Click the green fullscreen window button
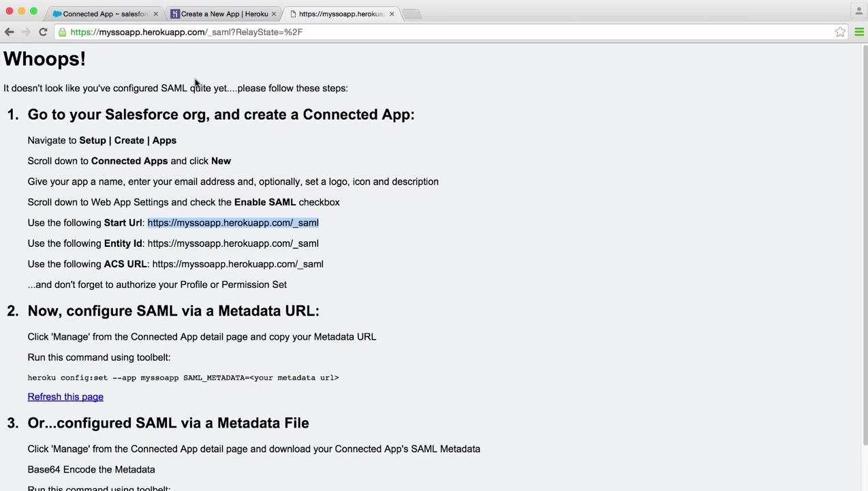868x491 pixels. click(x=33, y=11)
